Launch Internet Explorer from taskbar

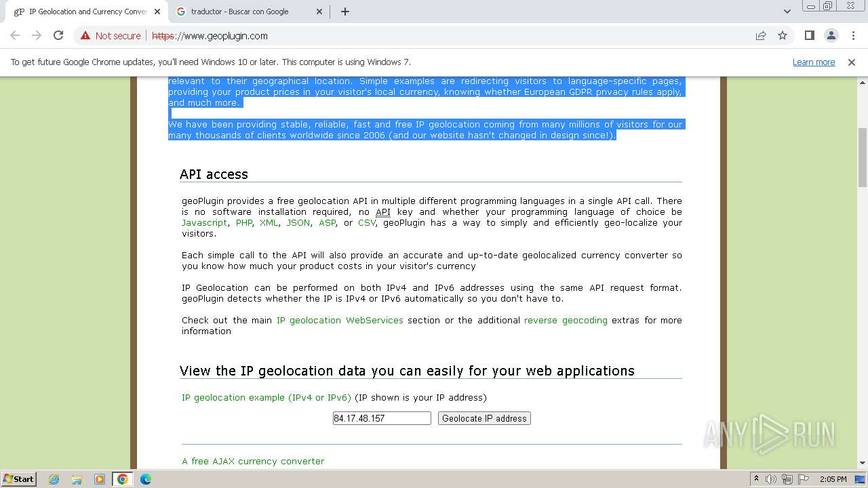pyautogui.click(x=54, y=479)
